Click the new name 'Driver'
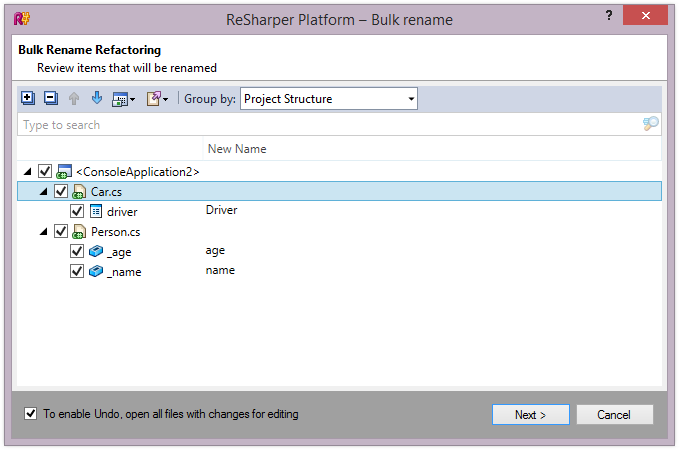This screenshot has width=680, height=450. tap(221, 210)
